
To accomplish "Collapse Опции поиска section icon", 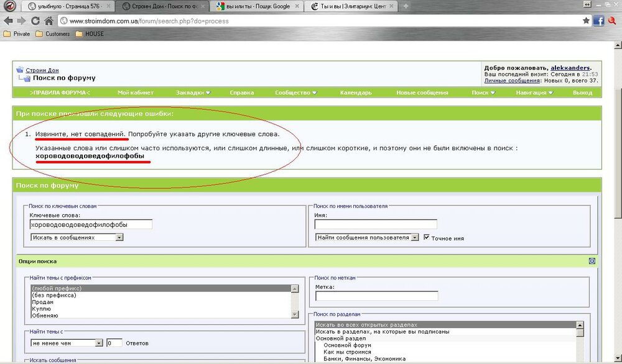I will (x=592, y=261).
